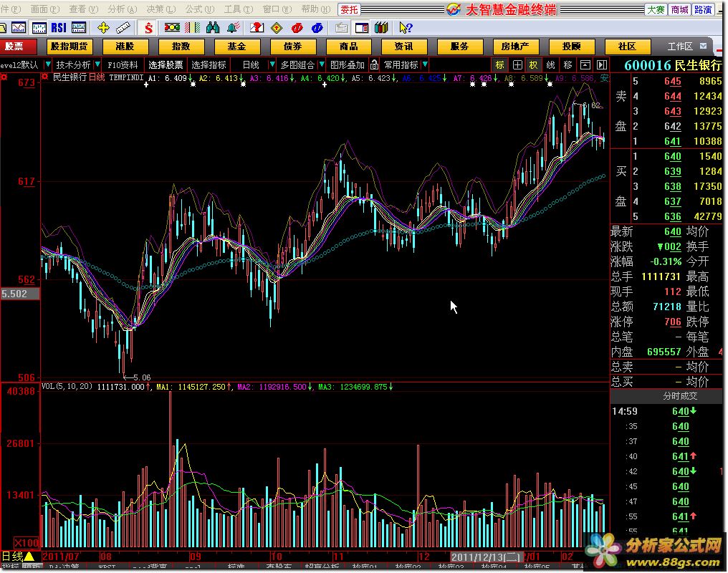Click the red question mark envelope icon
Viewport: 728px width, 573px height.
coord(257,28)
